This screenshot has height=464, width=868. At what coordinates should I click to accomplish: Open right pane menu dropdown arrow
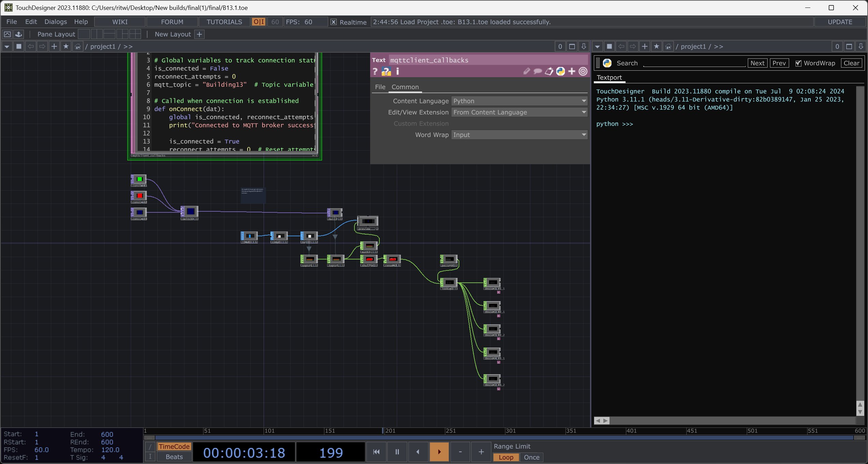[597, 46]
